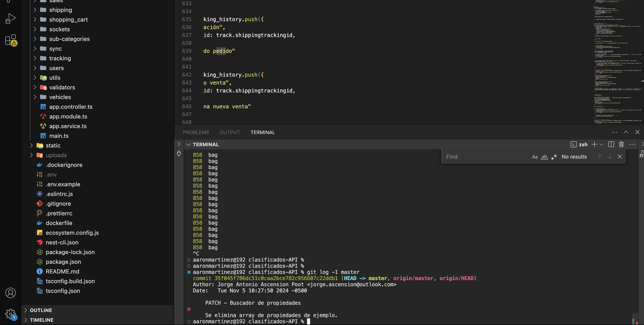Viewport: 644px width, 325px height.
Task: Open the Extensions view icon
Action: (x=10, y=40)
